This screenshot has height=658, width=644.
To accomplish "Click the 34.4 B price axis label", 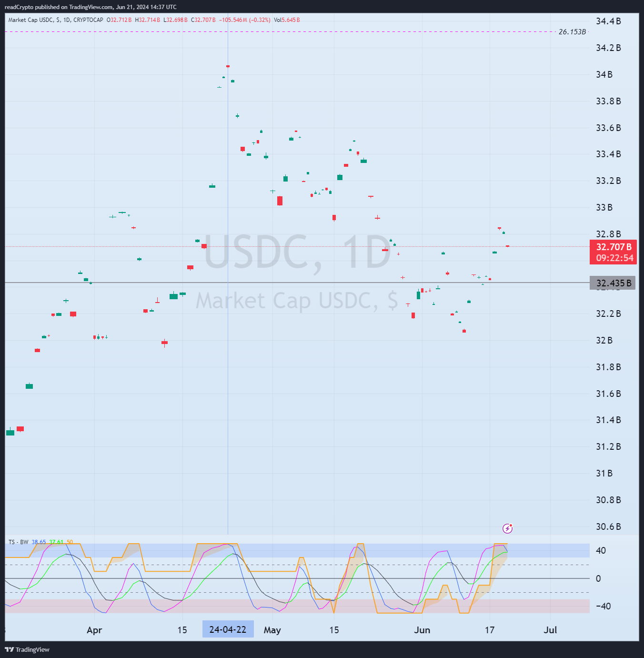I will [x=608, y=21].
